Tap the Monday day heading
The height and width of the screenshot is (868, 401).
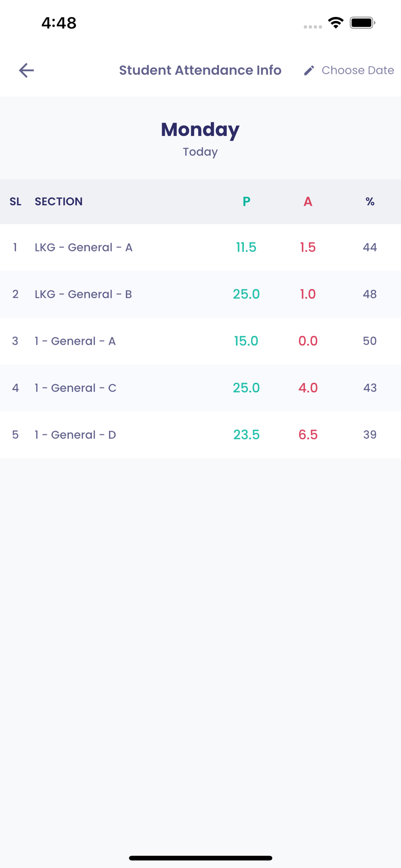point(200,129)
